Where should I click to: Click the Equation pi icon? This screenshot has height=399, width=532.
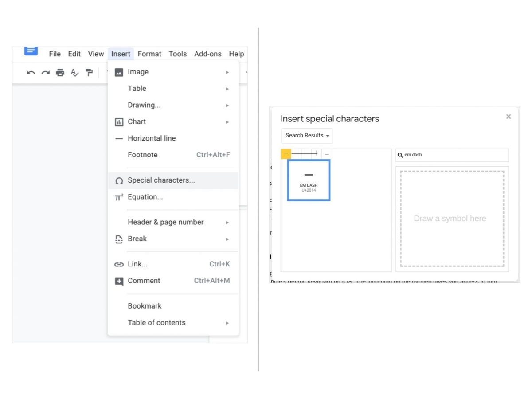click(118, 197)
